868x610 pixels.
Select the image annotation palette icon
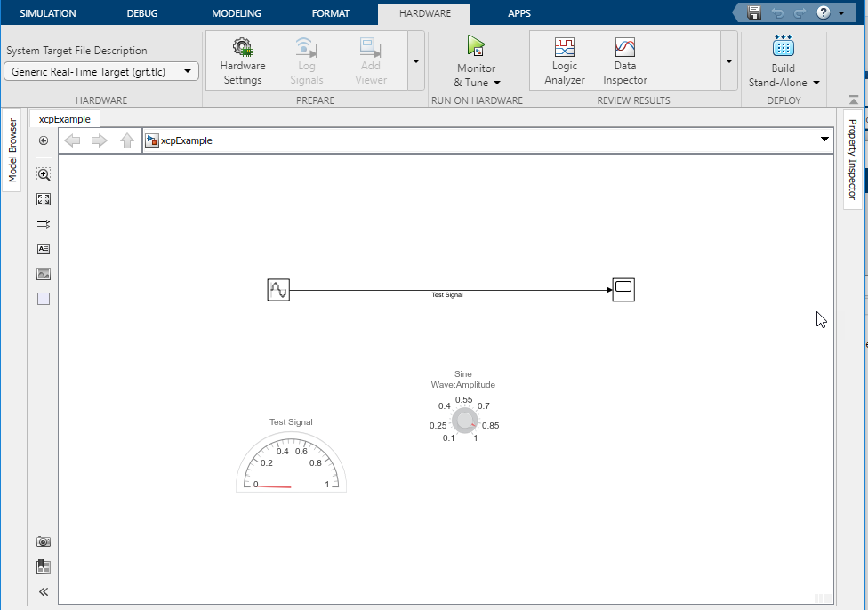43,274
